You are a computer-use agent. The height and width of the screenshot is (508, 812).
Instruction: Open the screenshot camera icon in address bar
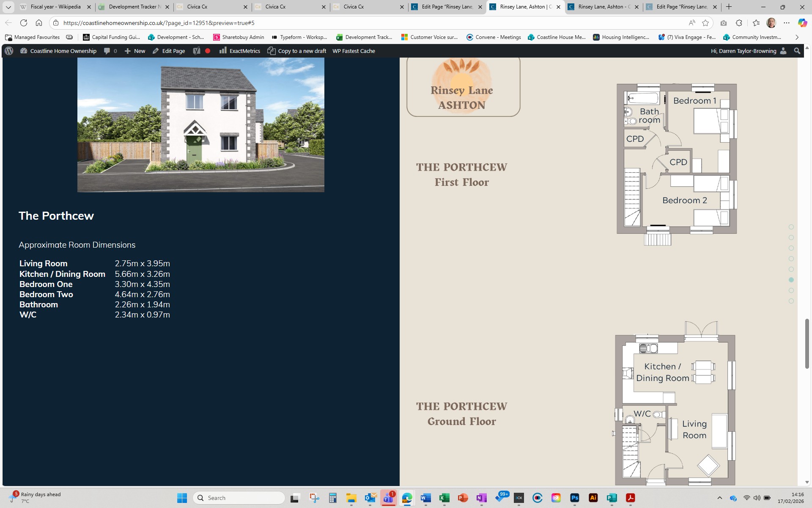[724, 23]
